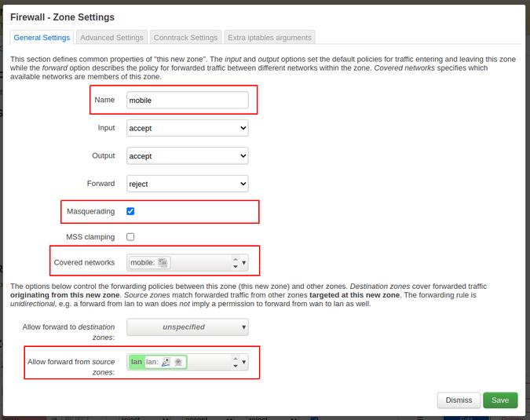The width and height of the screenshot is (530, 420).
Task: Click the mobile network interface icon
Action: (163, 263)
